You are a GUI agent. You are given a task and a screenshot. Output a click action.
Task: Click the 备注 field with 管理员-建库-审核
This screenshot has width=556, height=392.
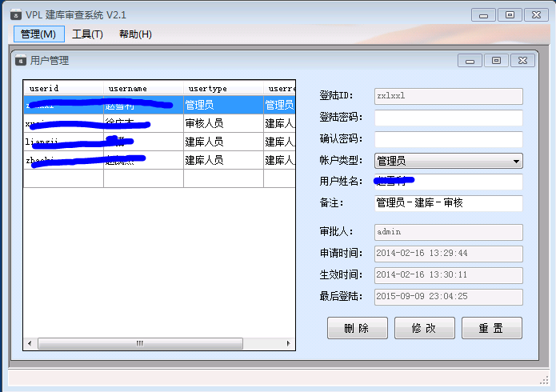coord(449,203)
